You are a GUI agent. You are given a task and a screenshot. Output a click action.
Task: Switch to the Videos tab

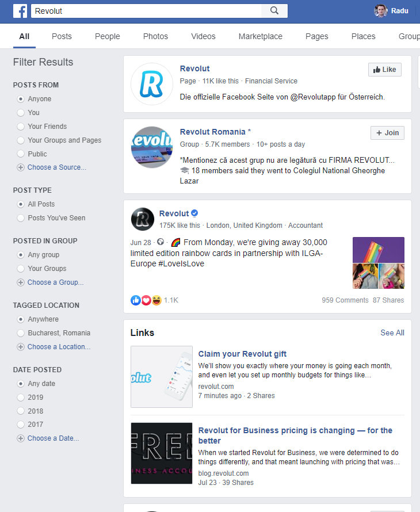click(203, 36)
